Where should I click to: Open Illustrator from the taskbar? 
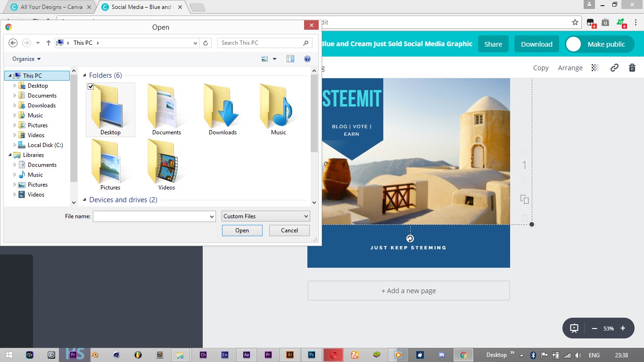point(290,355)
